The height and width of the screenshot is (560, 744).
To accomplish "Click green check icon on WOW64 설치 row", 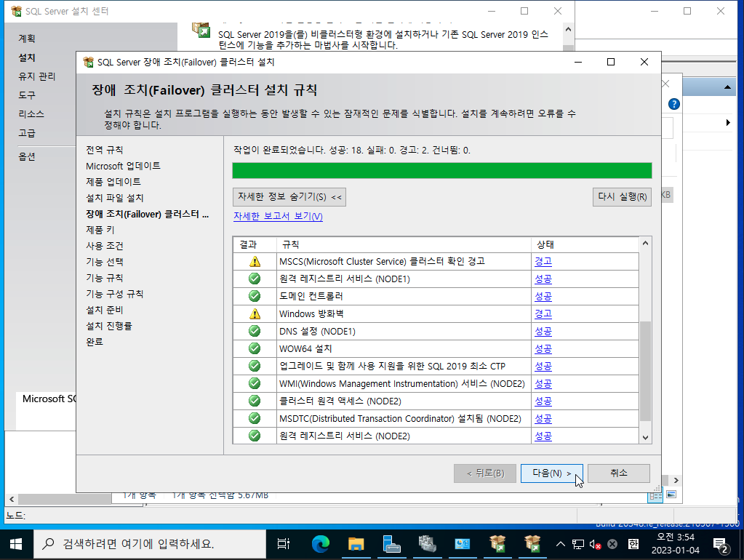I will tap(255, 348).
